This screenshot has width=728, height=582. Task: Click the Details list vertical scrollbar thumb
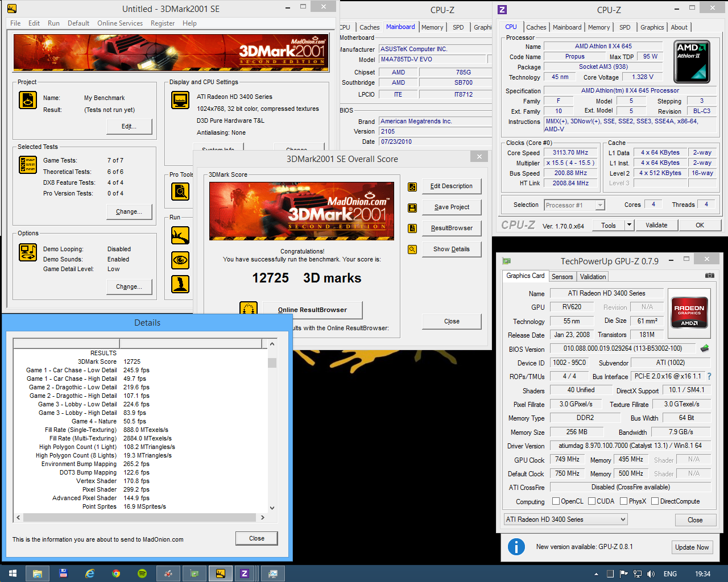(x=272, y=363)
